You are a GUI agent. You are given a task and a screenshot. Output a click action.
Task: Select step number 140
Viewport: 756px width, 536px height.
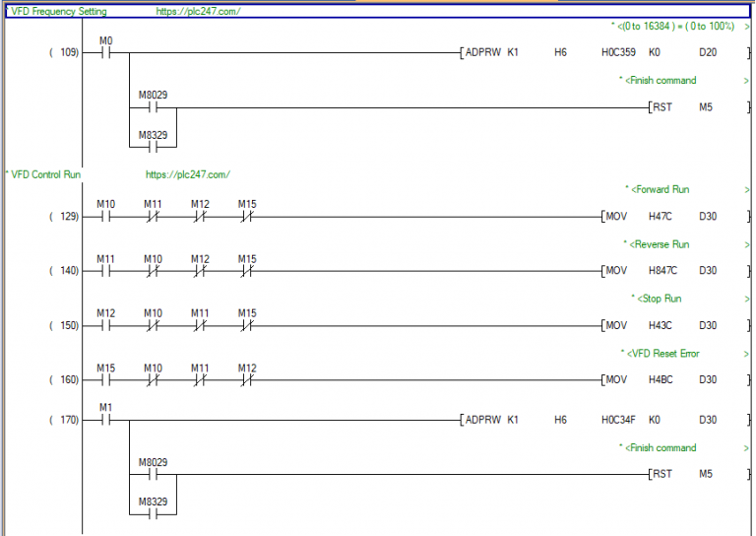tap(64, 271)
